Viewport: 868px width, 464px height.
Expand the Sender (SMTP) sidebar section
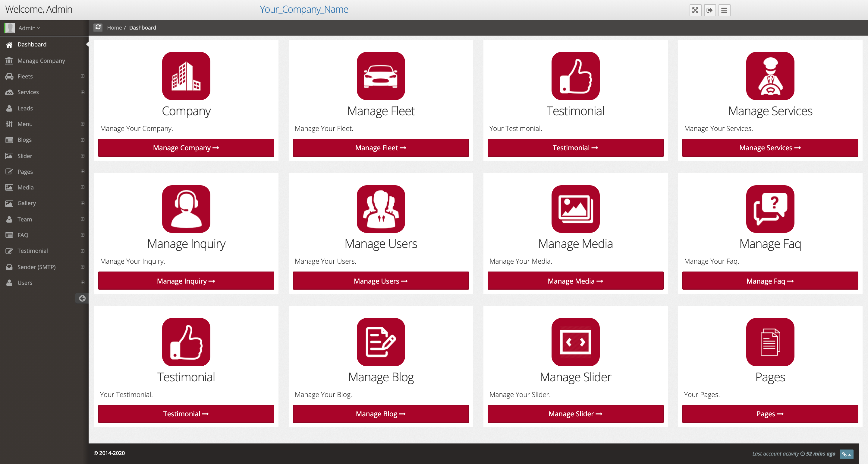click(83, 267)
